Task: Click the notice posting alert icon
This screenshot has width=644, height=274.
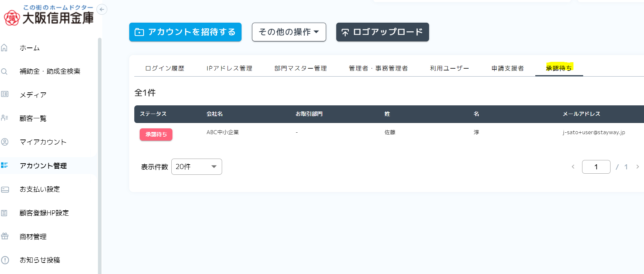Action: 5,260
